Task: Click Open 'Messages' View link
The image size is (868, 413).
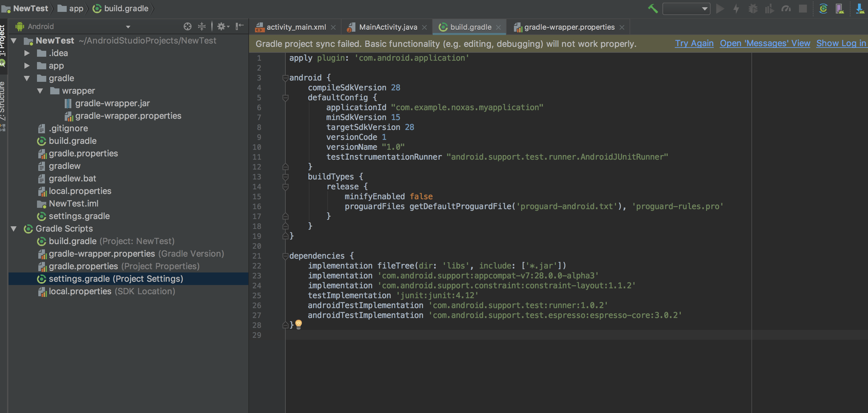Action: (765, 44)
